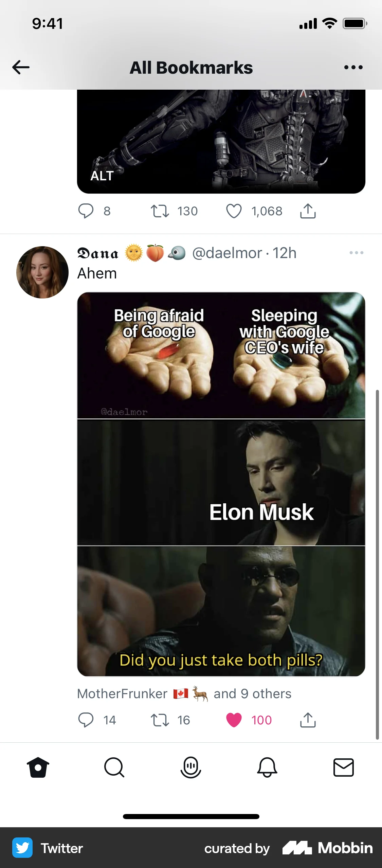Retweet the post with 130 retweets
This screenshot has width=382, height=868.
160,211
